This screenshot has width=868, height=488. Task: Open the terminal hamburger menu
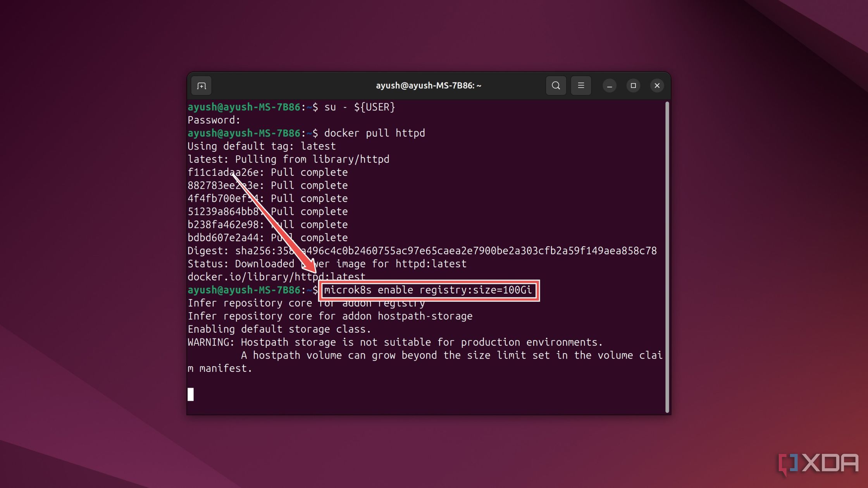581,86
